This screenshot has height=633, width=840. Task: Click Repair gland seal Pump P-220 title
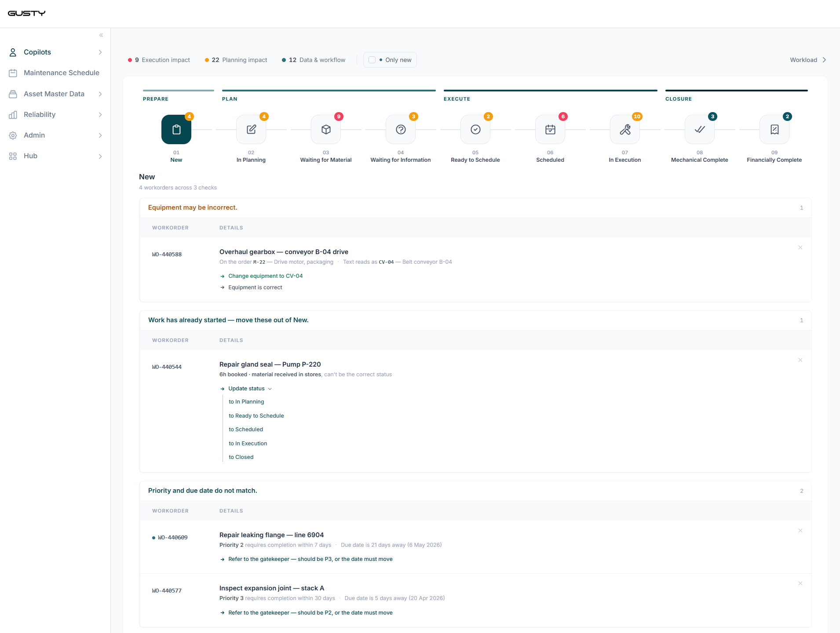(x=270, y=364)
